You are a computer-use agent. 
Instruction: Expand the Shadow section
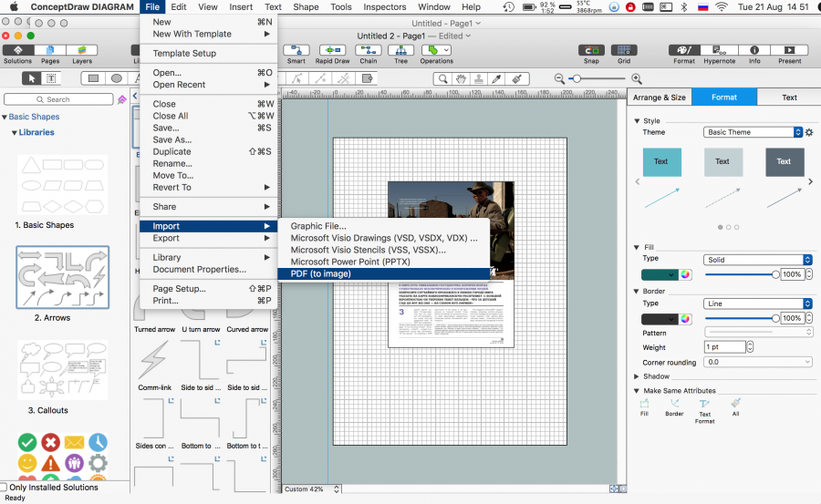(637, 376)
